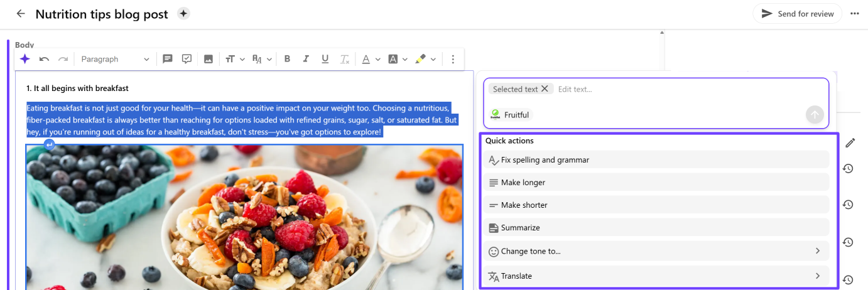
Task: Expand font background color dropdown arrow
Action: pos(405,59)
